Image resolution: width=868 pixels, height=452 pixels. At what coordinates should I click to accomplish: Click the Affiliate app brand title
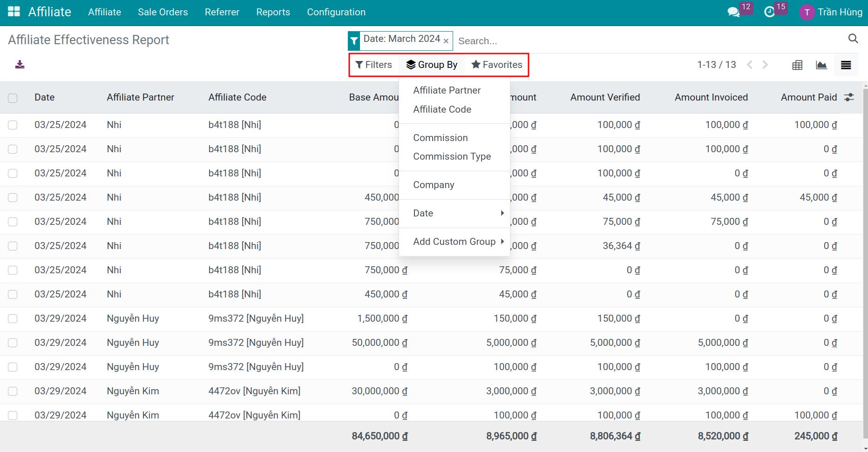coord(49,12)
